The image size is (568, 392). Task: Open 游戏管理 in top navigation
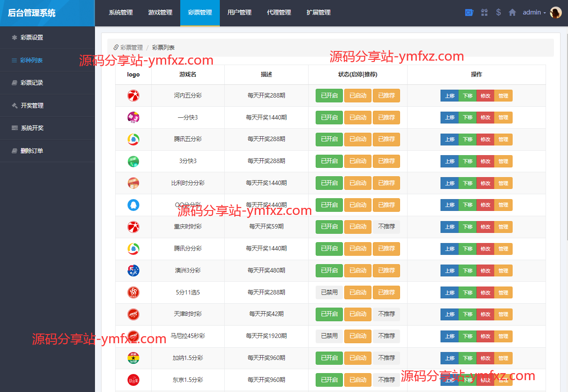coord(160,13)
